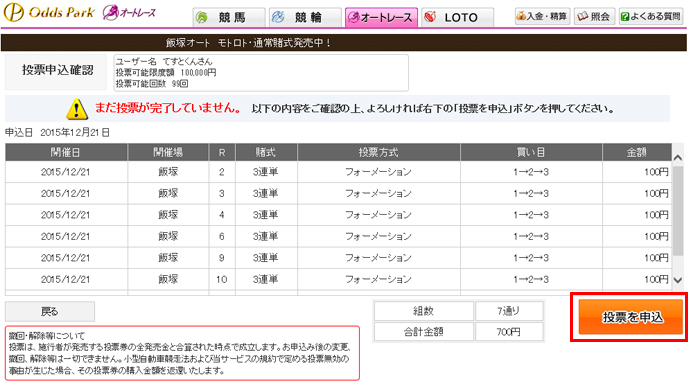This screenshot has width=688, height=390.
Task: Open the 競輪 tab
Action: click(x=305, y=18)
